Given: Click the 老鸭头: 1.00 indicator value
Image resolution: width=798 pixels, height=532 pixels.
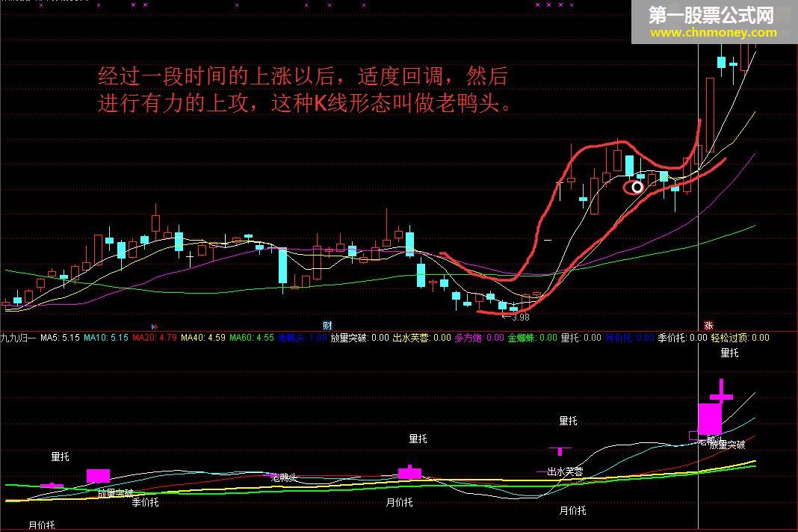Looking at the screenshot, I should point(303,338).
